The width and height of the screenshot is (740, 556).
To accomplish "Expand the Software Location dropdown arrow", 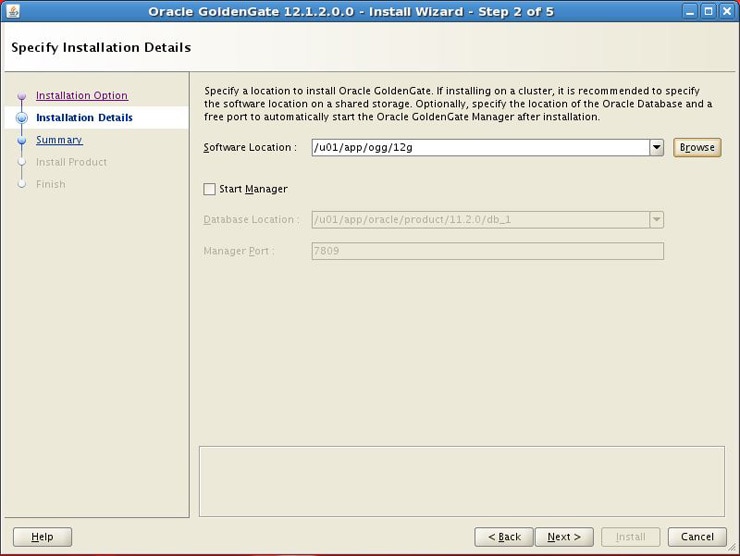I will [x=656, y=147].
